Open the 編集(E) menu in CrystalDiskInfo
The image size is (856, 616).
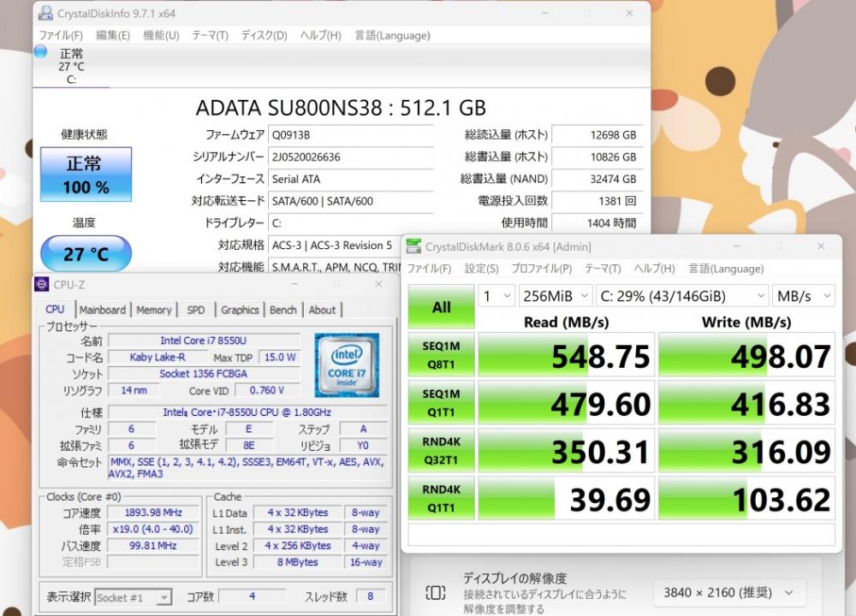coord(113,35)
